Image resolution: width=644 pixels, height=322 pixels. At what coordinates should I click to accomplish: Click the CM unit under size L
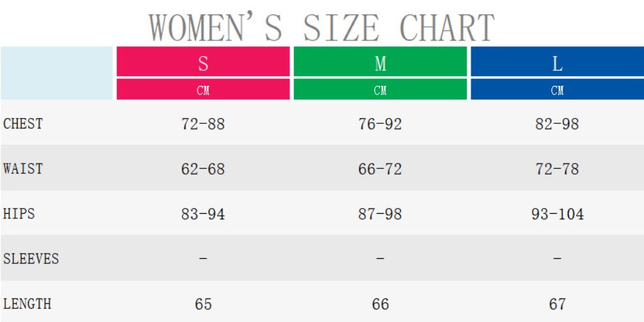point(557,91)
